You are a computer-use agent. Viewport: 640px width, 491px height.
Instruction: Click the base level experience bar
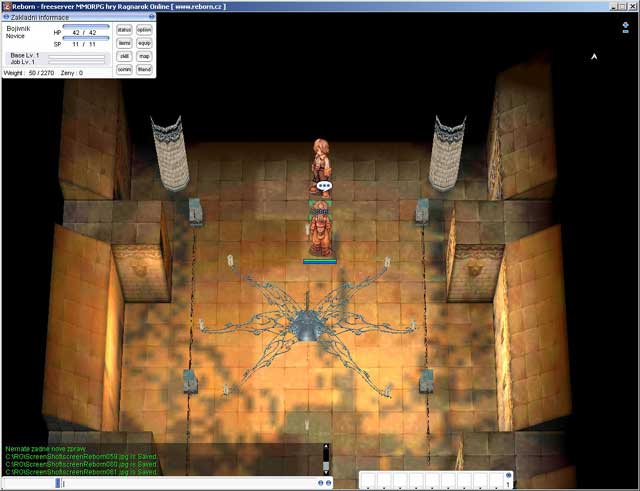[x=78, y=55]
